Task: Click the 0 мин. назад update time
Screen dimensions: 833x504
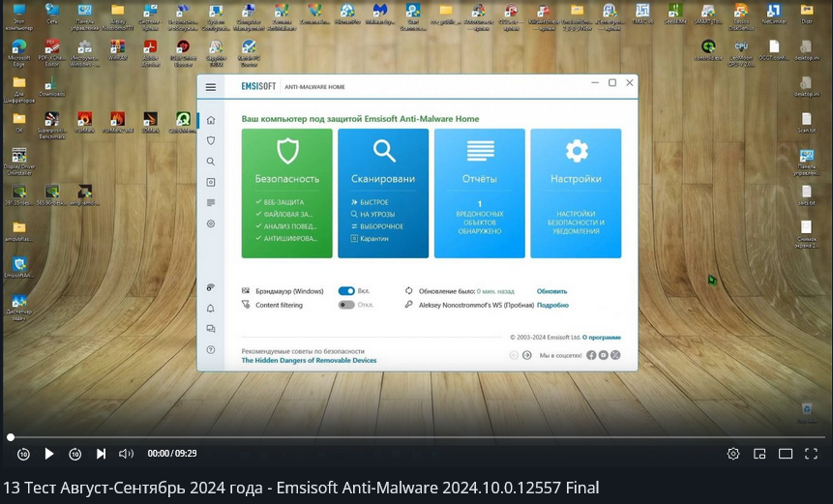Action: point(495,291)
